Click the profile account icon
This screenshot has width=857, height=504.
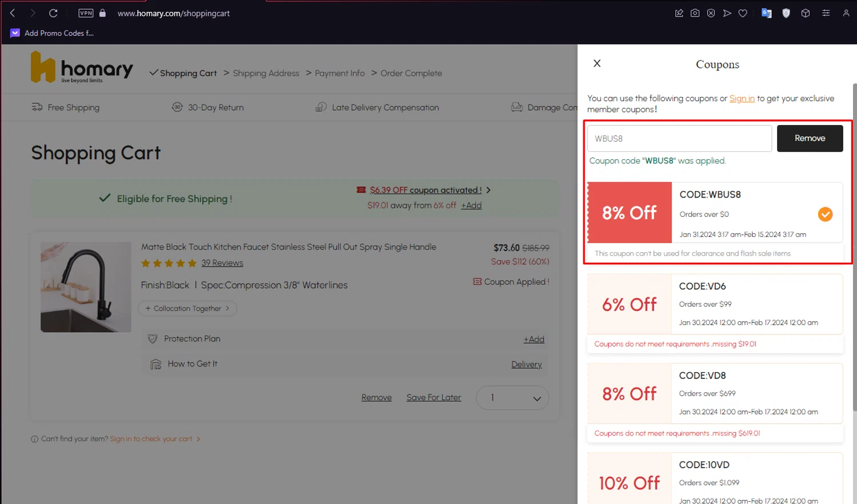click(x=846, y=13)
